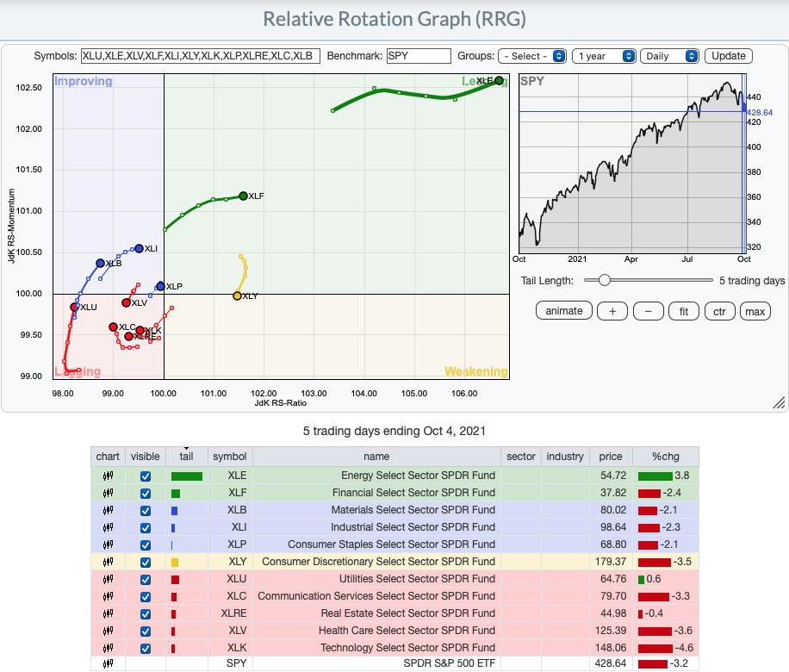Select Energy Select Sector SPDR Fund name
Image resolution: width=789 pixels, height=672 pixels.
pyautogui.click(x=418, y=476)
